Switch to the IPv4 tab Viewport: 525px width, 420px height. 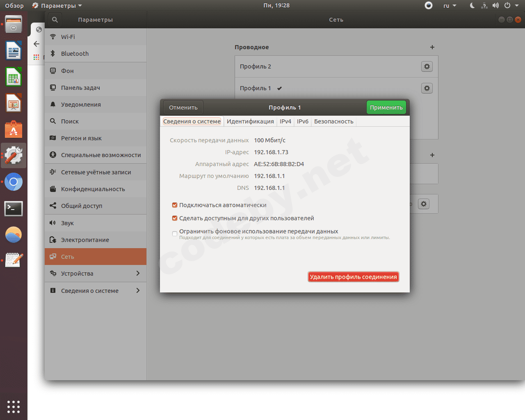[285, 121]
